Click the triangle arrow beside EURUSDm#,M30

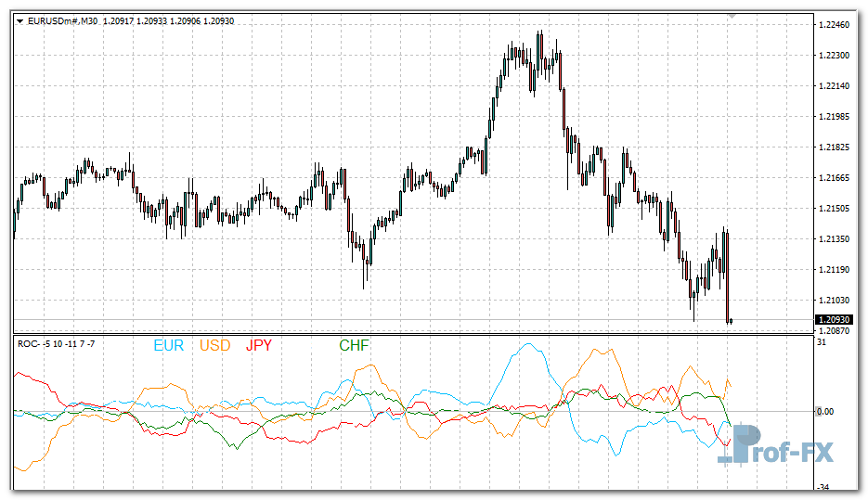click(x=20, y=21)
